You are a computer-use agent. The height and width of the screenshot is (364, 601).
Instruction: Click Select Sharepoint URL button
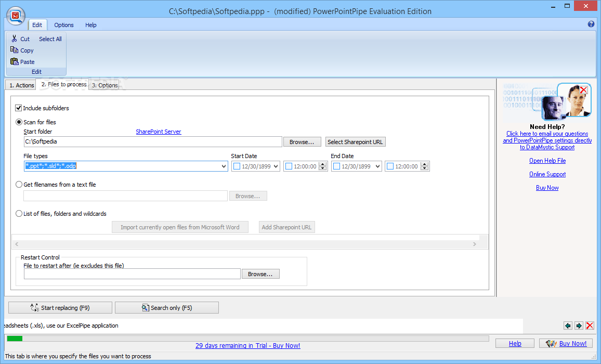click(355, 142)
